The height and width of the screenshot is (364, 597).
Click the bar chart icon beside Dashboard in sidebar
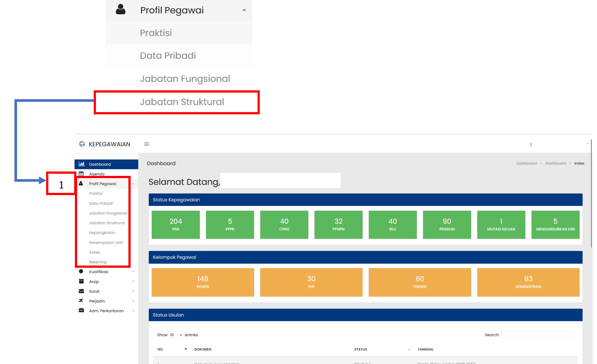tap(82, 164)
